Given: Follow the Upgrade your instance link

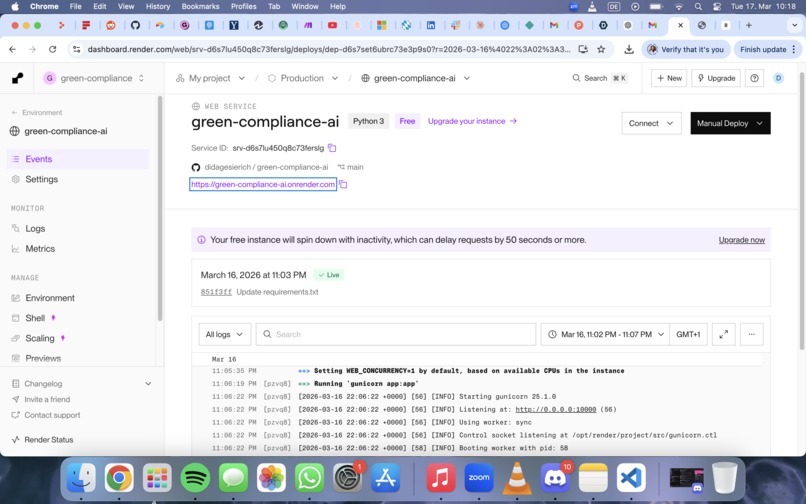Looking at the screenshot, I should pyautogui.click(x=472, y=121).
